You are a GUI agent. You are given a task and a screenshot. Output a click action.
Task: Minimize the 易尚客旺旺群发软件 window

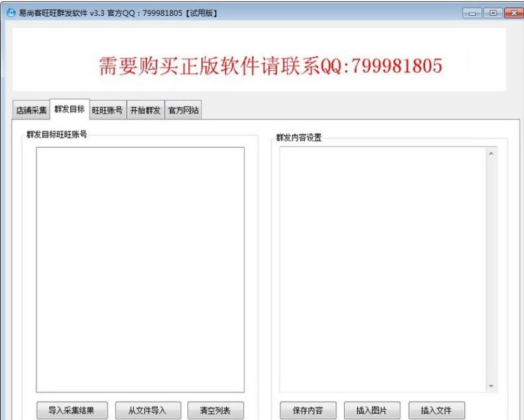coord(472,13)
